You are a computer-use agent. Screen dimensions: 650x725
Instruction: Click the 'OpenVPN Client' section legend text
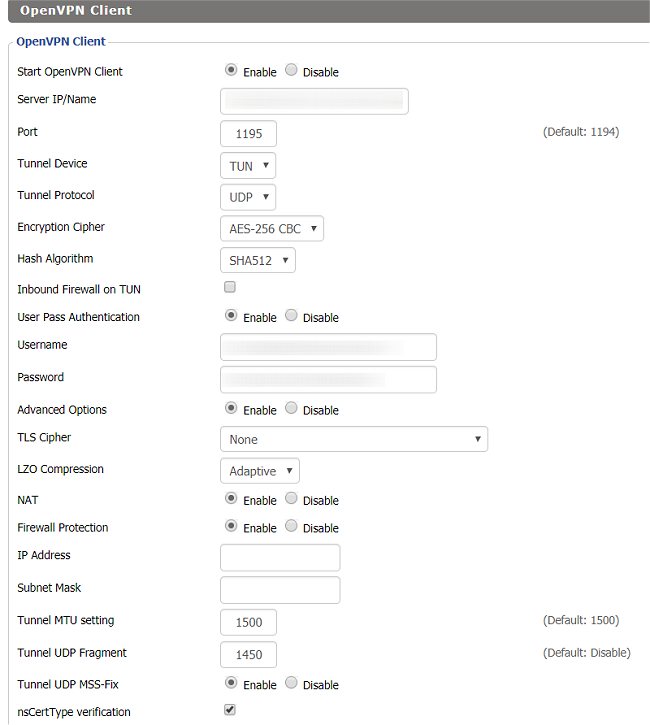point(61,42)
